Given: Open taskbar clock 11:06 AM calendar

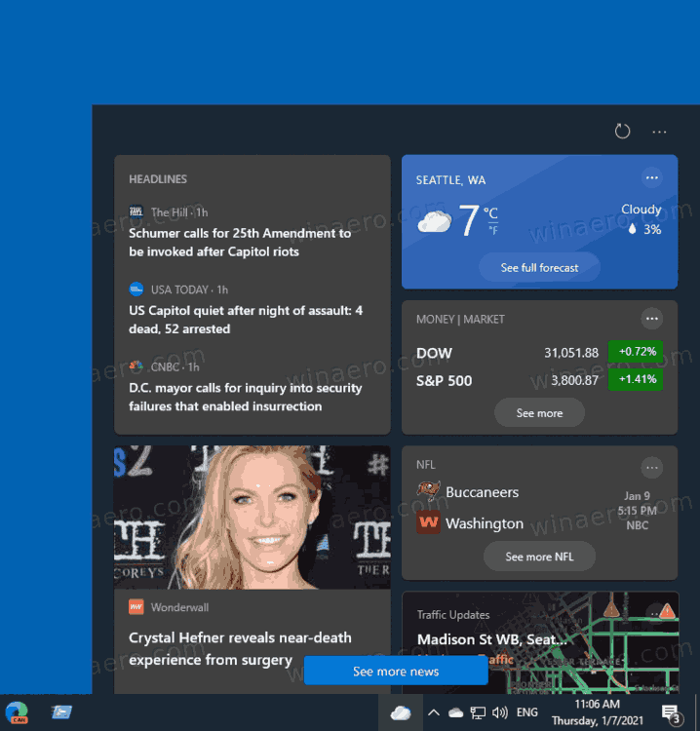Looking at the screenshot, I should [x=598, y=712].
